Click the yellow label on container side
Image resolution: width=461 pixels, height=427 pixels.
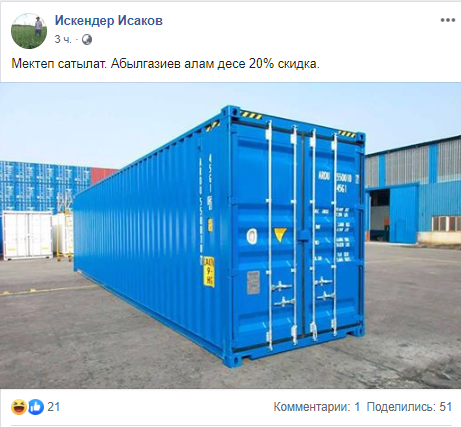pyautogui.click(x=209, y=271)
